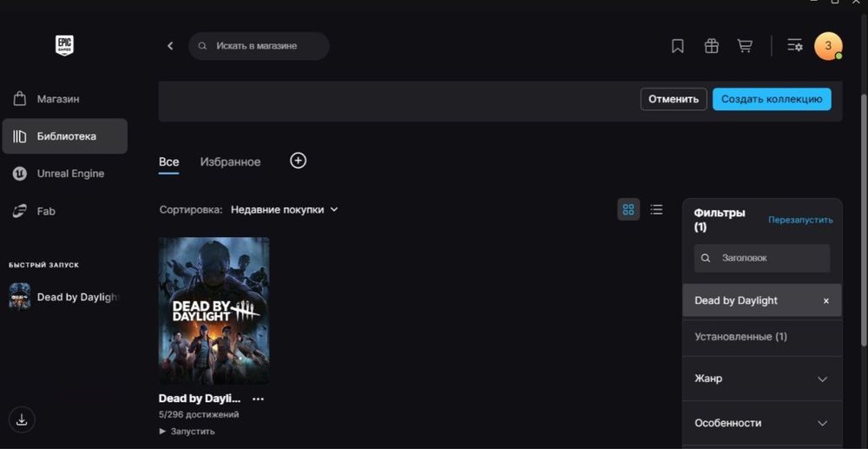The width and height of the screenshot is (868, 449).
Task: Expand the Жанр filter section
Action: (762, 379)
